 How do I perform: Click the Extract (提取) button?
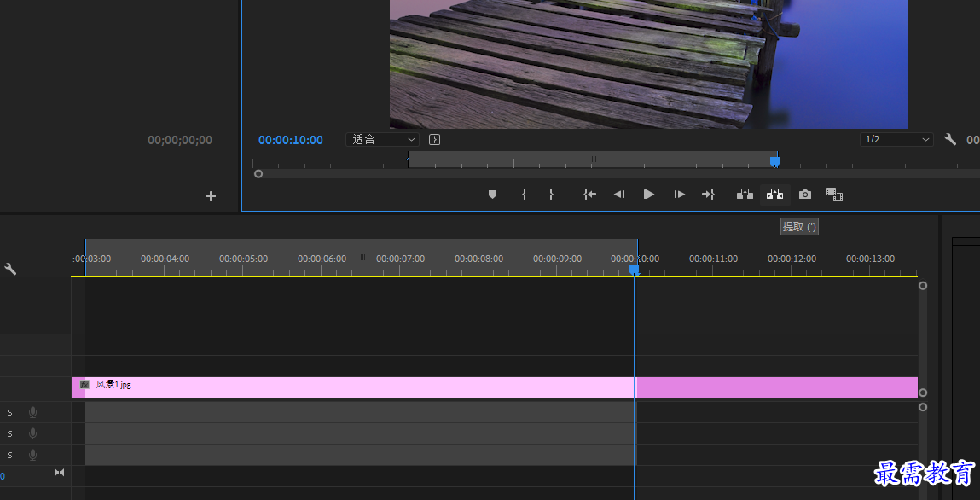click(775, 195)
